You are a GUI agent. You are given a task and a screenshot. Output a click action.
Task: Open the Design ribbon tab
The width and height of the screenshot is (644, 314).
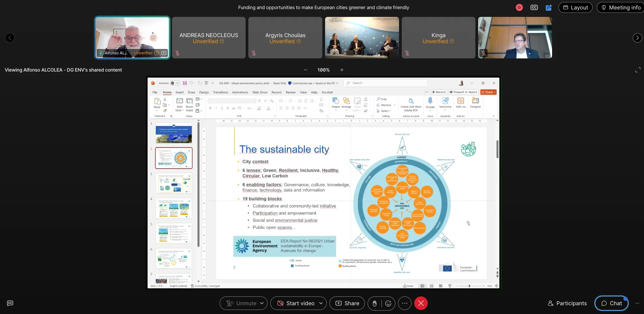[x=204, y=92]
